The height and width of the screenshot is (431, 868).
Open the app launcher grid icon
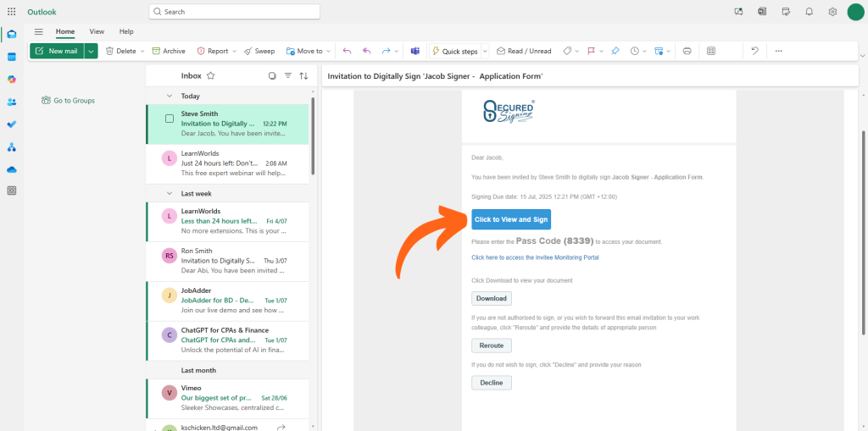click(x=12, y=12)
